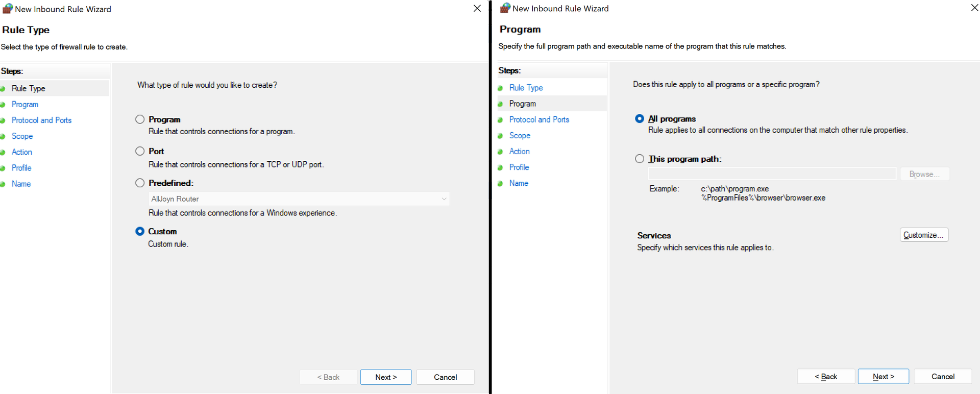Viewport: 980px width, 394px height.
Task: Click the firewall icon in left wizard title bar
Action: (x=7, y=9)
